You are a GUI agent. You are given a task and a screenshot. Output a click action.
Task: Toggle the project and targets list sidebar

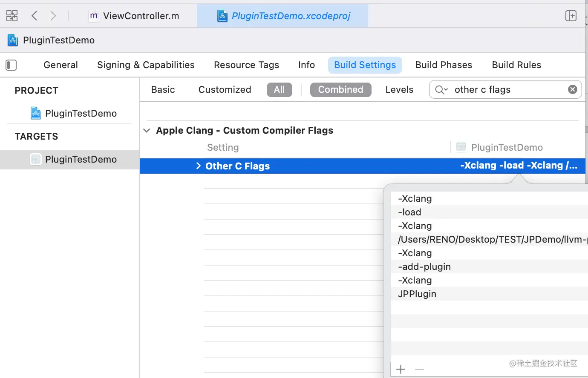[11, 65]
